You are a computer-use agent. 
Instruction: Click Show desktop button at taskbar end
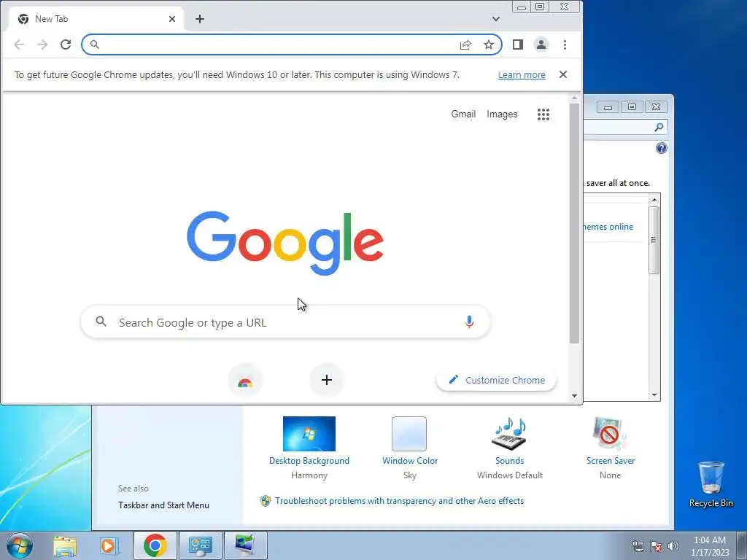pos(742,545)
